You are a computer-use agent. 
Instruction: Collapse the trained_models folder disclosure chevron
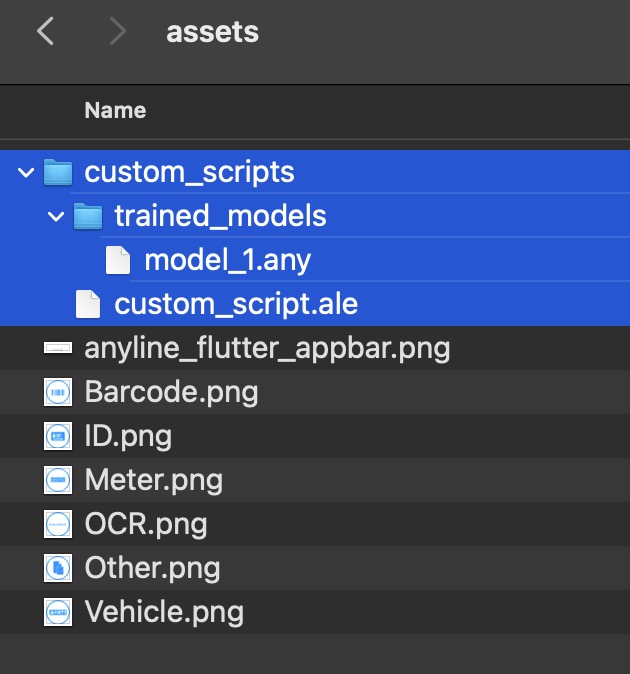click(x=56, y=216)
